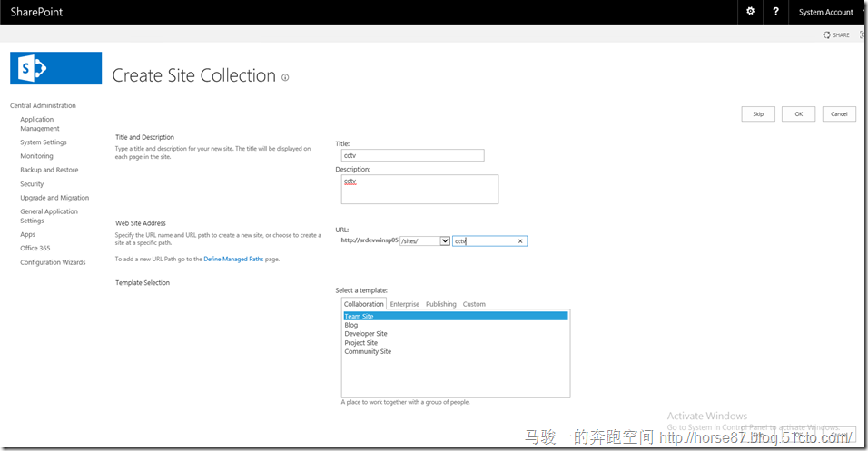Open Central Administration in sidebar
This screenshot has width=868, height=451.
coord(43,105)
